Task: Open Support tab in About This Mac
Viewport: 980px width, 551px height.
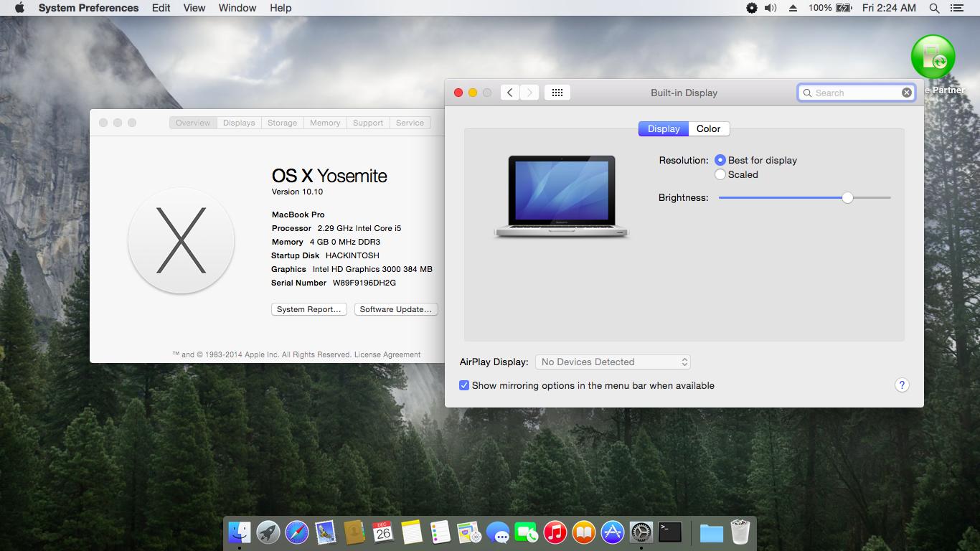Action: [368, 123]
